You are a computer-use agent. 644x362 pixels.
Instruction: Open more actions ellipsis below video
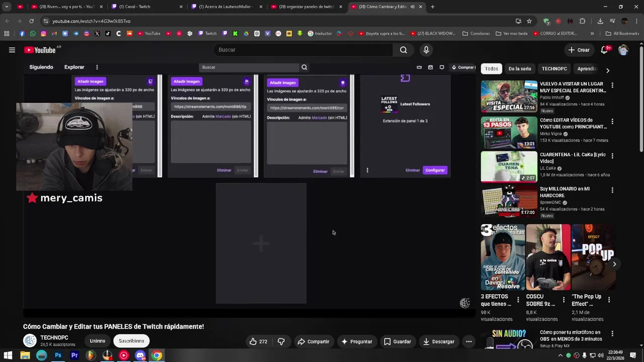(468, 341)
